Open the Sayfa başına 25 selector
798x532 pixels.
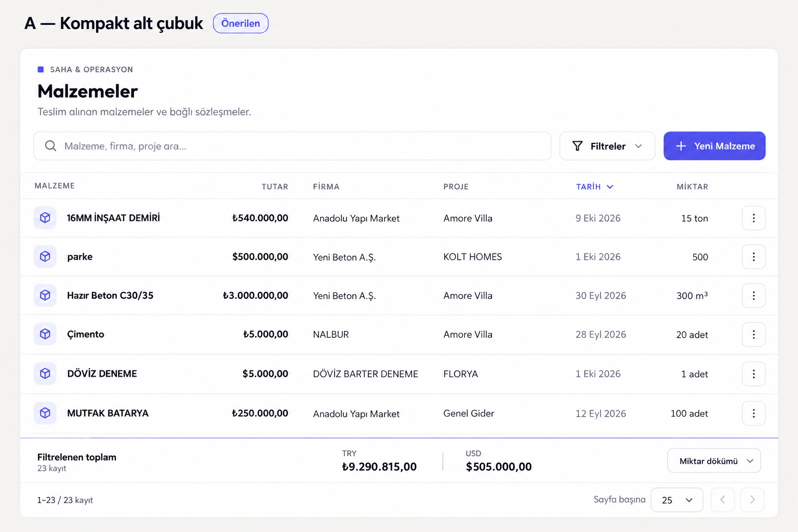click(677, 500)
